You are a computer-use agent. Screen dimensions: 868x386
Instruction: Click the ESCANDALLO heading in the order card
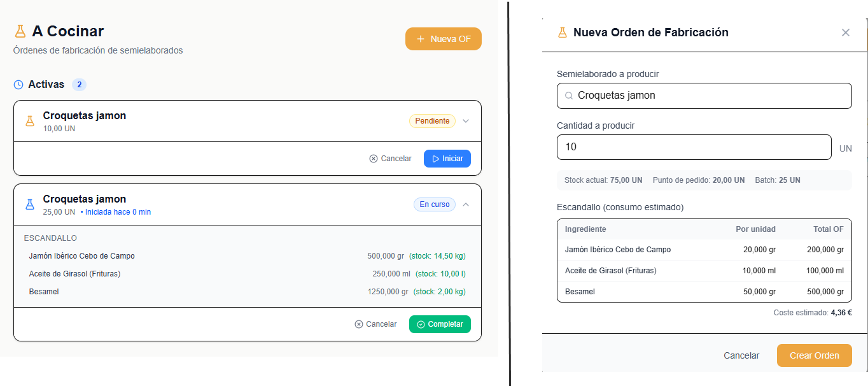pyautogui.click(x=50, y=238)
